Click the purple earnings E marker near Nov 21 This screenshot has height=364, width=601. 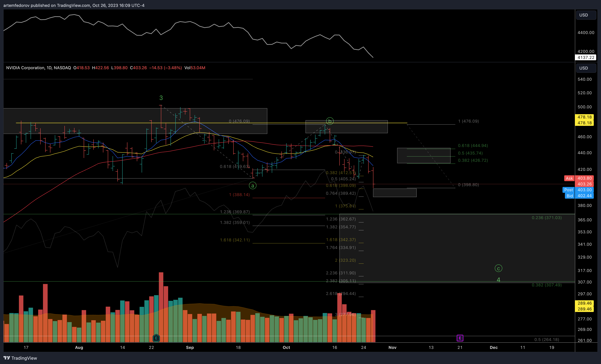[460, 338]
